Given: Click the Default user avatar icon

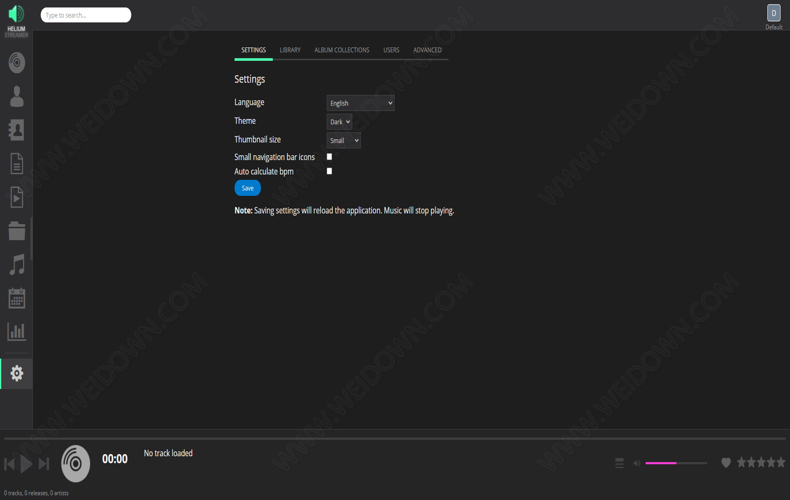Looking at the screenshot, I should click(773, 13).
